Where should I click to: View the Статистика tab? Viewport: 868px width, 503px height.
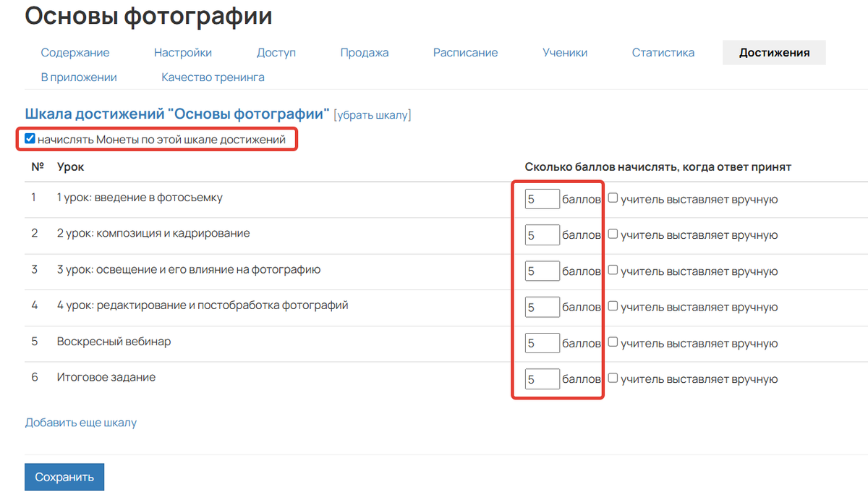coord(663,52)
